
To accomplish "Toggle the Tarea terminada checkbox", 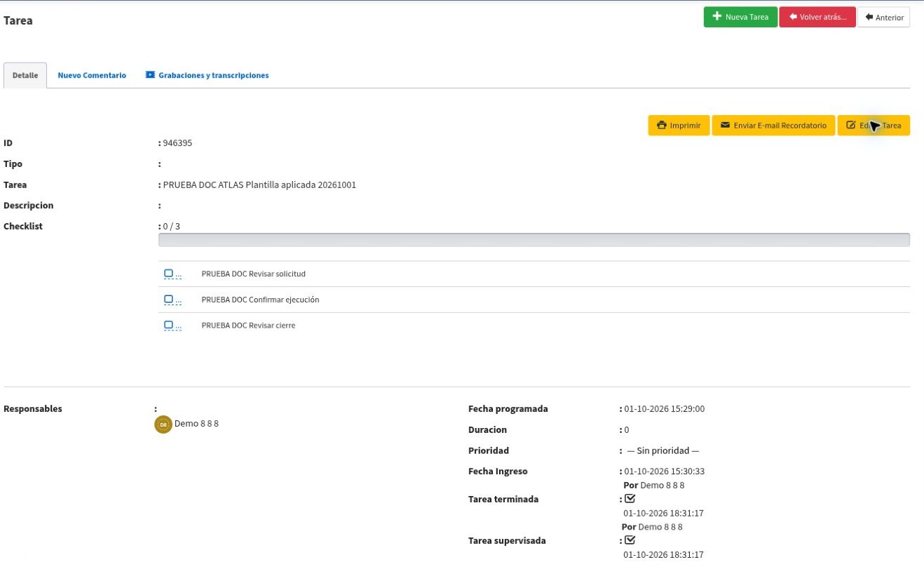I will [630, 499].
